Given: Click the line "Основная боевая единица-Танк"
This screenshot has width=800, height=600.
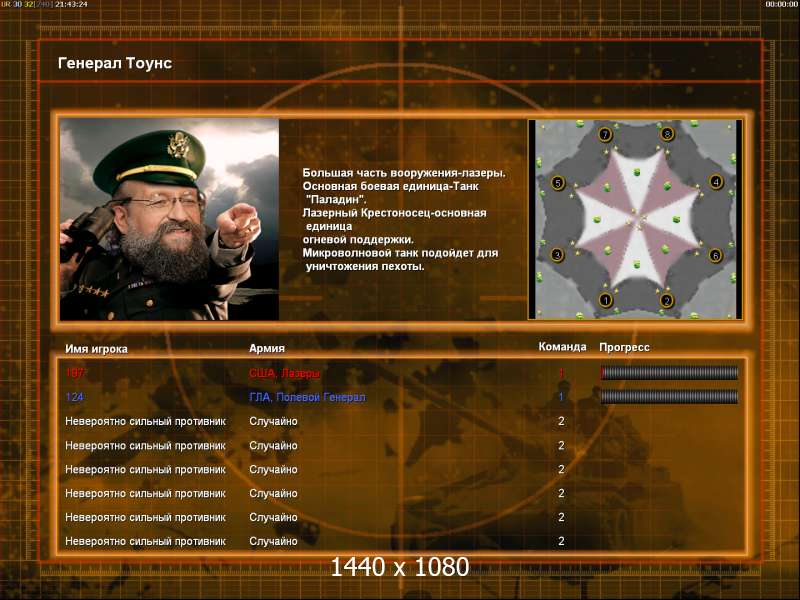Looking at the screenshot, I should [390, 186].
